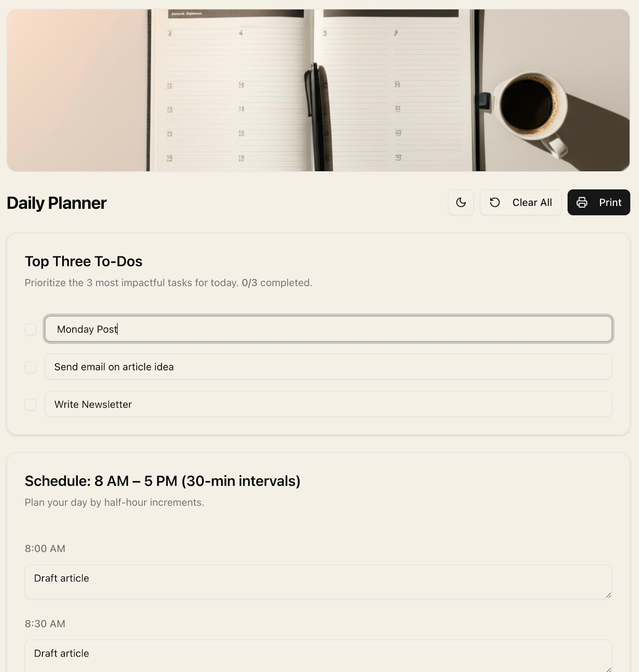Click the 8:00 AM Draft article text area
Viewport: 639px width, 672px height.
[318, 582]
